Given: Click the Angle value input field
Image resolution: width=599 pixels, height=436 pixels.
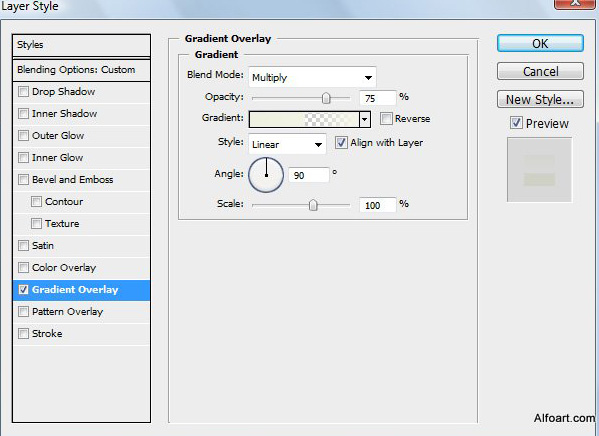Looking at the screenshot, I should 308,175.
